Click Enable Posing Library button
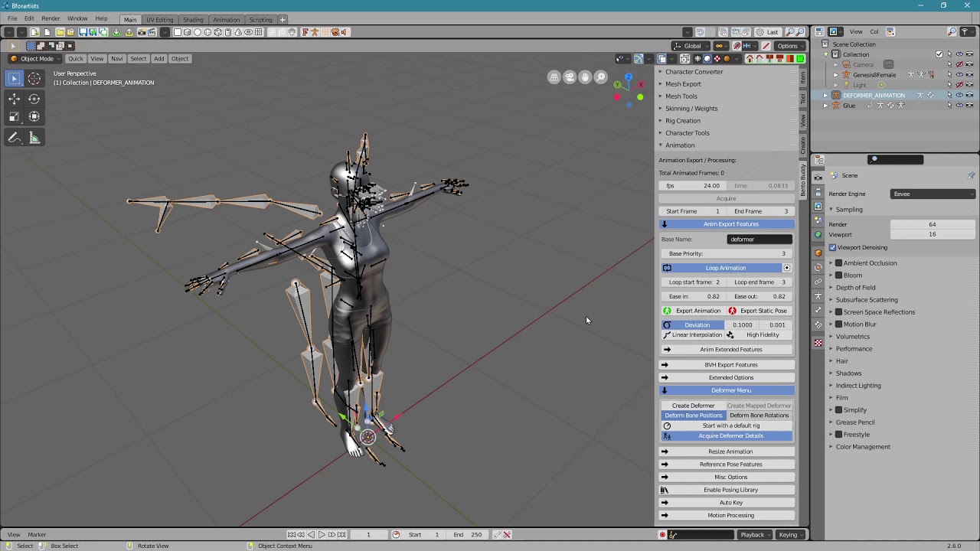The height and width of the screenshot is (551, 980). pyautogui.click(x=727, y=490)
